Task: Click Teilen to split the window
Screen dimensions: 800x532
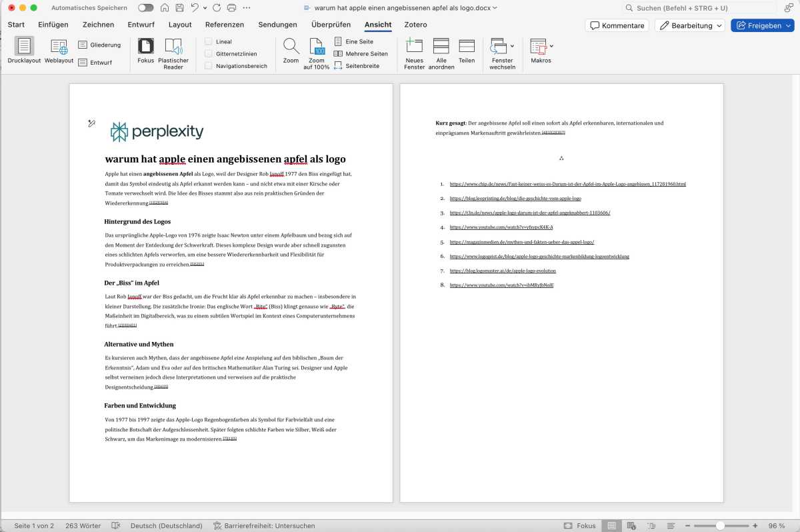Action: tap(467, 51)
